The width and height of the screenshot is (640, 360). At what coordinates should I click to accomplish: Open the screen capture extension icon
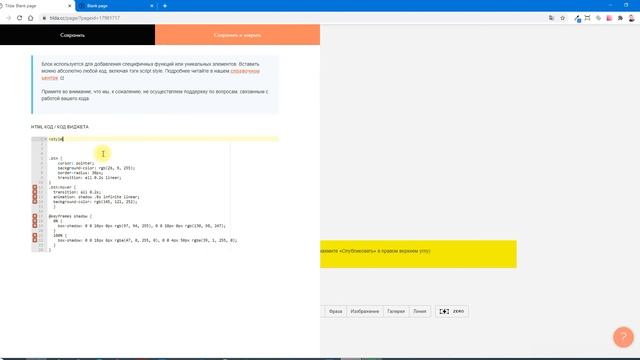coord(587,18)
